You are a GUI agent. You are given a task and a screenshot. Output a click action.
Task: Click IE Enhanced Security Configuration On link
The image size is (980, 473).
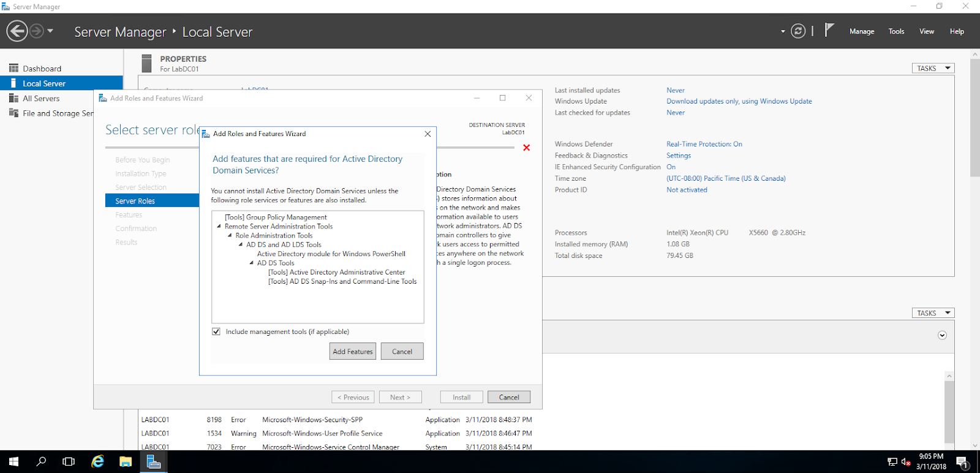click(671, 167)
